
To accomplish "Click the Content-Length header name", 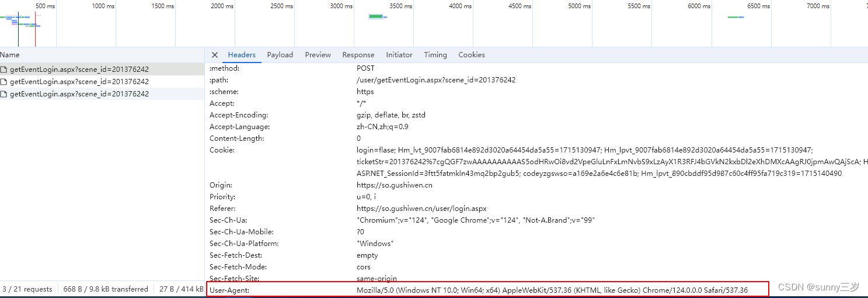I will tap(237, 138).
